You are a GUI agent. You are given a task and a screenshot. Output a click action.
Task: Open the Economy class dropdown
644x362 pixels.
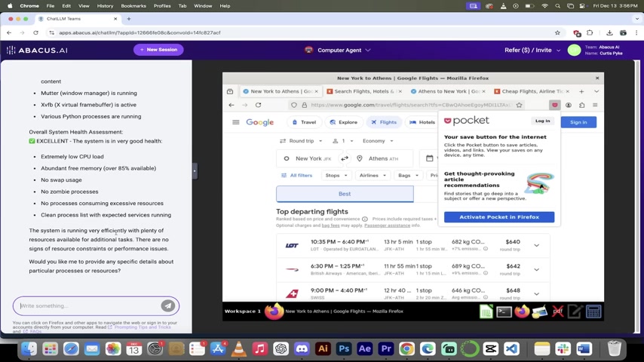click(x=378, y=141)
